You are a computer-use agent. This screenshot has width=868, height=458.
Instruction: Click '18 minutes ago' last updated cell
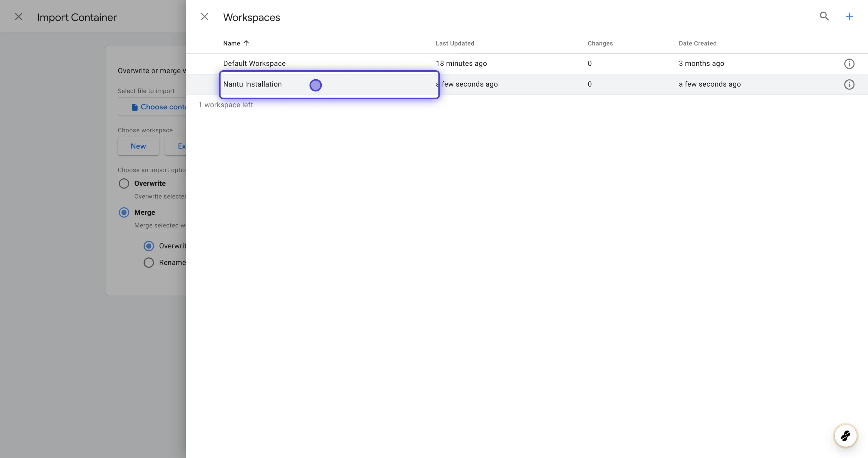461,63
